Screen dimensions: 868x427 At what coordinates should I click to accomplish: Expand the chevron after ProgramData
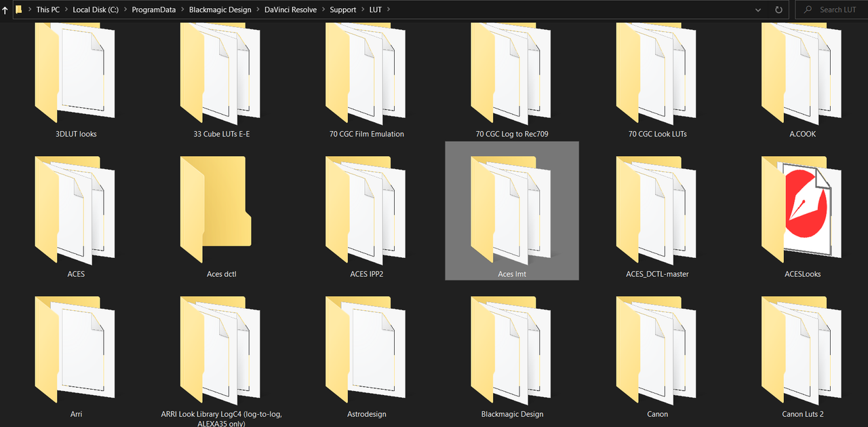click(x=182, y=10)
